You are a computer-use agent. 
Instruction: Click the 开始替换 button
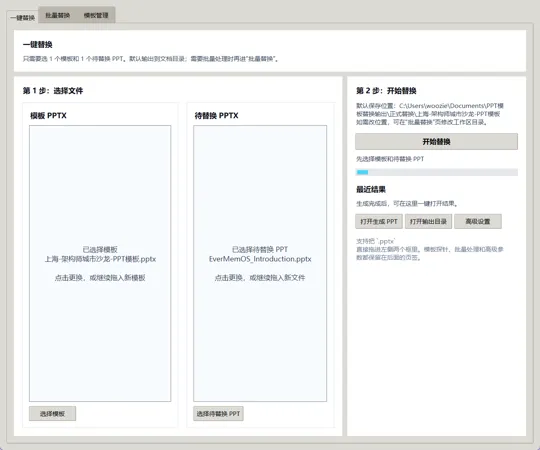(436, 142)
